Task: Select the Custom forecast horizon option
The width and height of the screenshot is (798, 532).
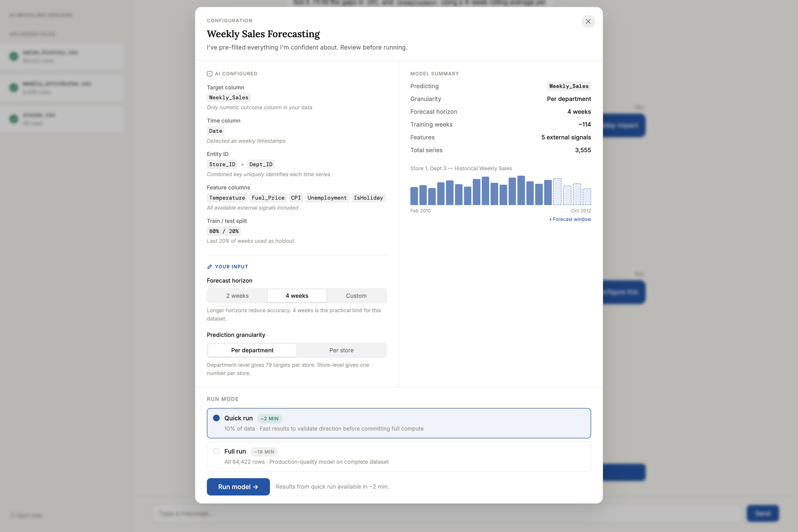Action: click(356, 296)
